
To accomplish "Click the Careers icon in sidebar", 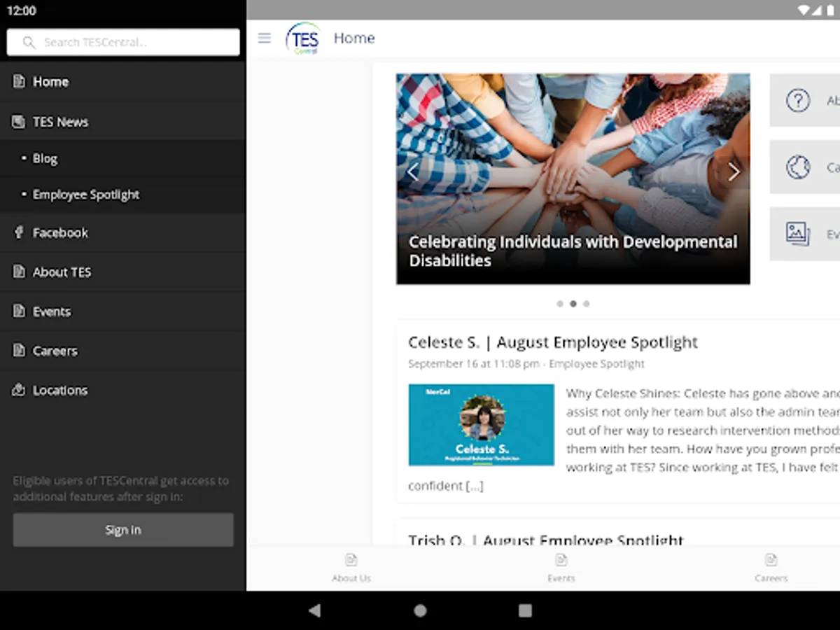I will click(x=19, y=350).
